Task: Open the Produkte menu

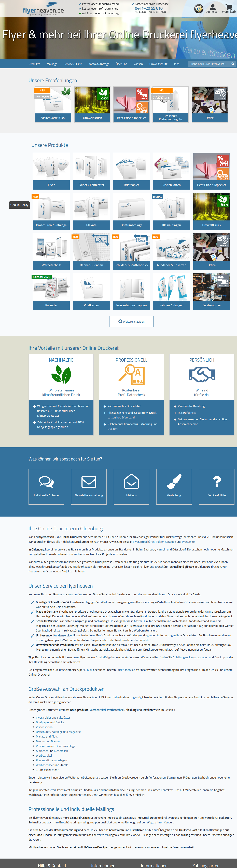Action: tap(34, 64)
